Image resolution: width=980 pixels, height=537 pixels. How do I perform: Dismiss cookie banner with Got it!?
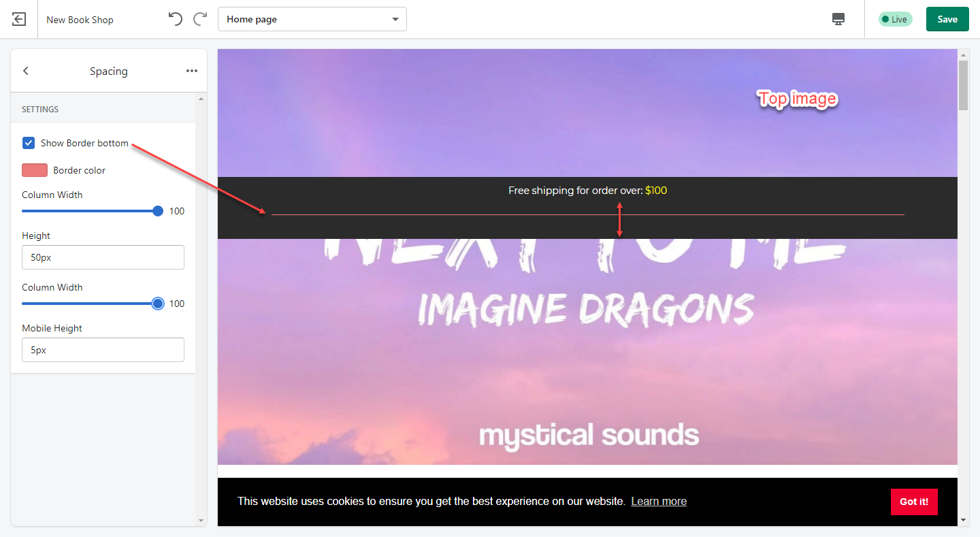[914, 502]
